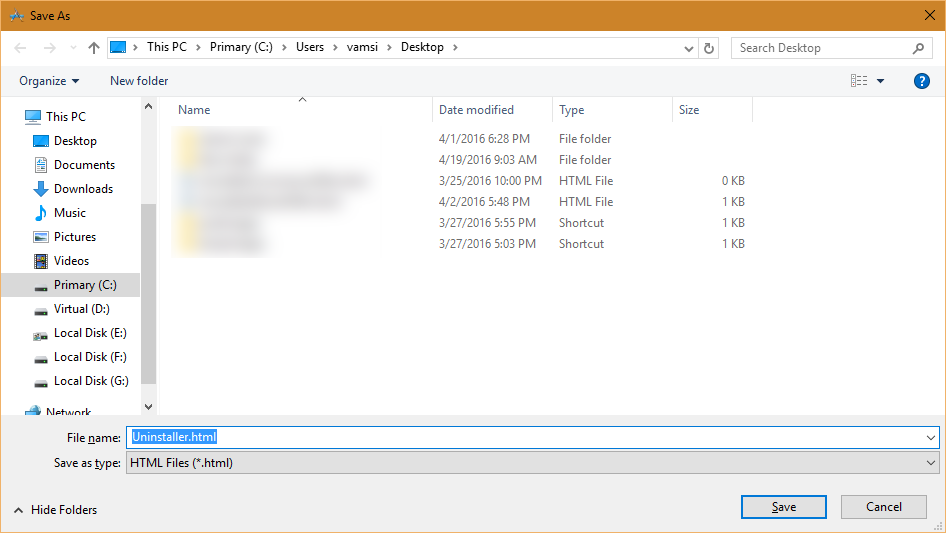Open the view options dropdown arrow
946x533 pixels.
pyautogui.click(x=880, y=81)
